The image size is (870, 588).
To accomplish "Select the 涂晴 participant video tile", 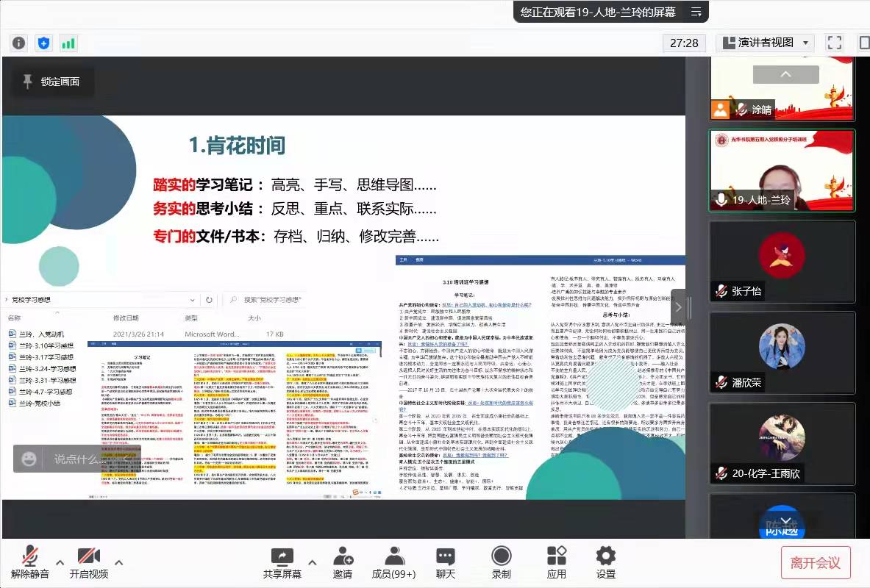I will coord(782,89).
